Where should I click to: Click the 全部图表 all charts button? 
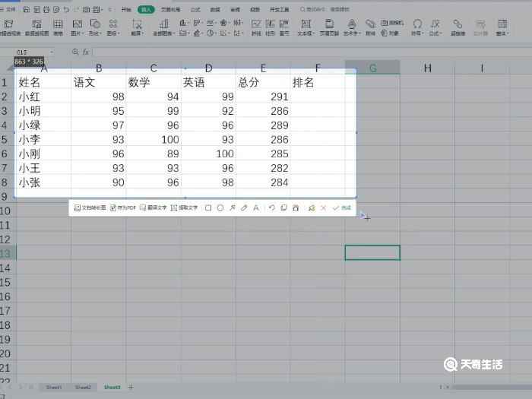point(163,27)
